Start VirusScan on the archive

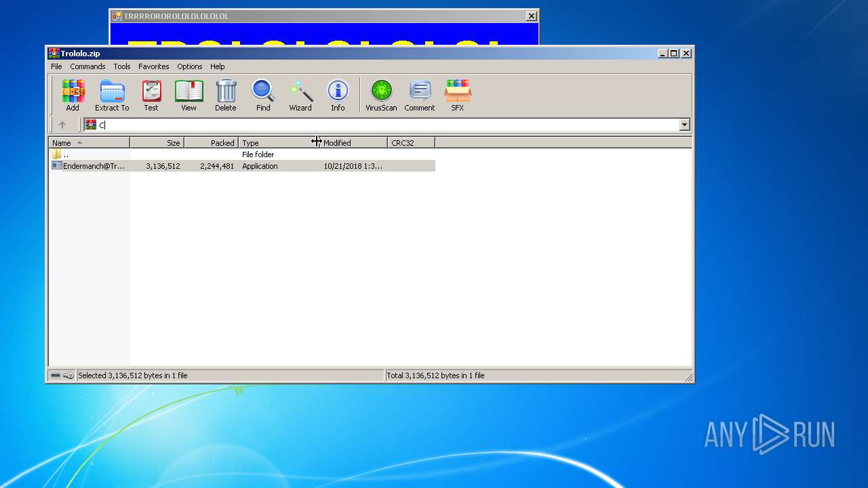(381, 95)
